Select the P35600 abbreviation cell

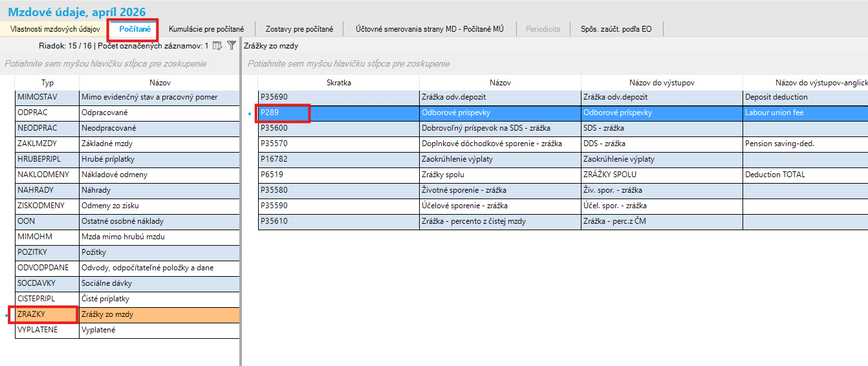339,129
